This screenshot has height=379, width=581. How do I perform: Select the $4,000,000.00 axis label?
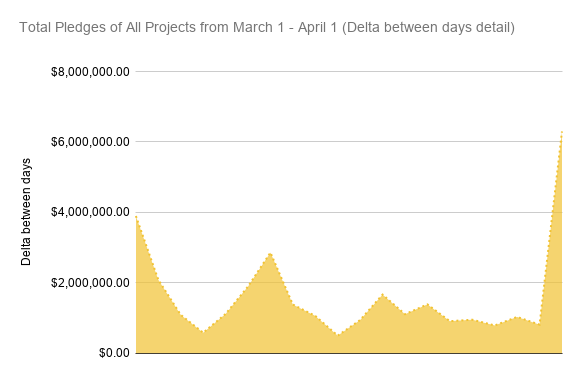[x=90, y=212]
